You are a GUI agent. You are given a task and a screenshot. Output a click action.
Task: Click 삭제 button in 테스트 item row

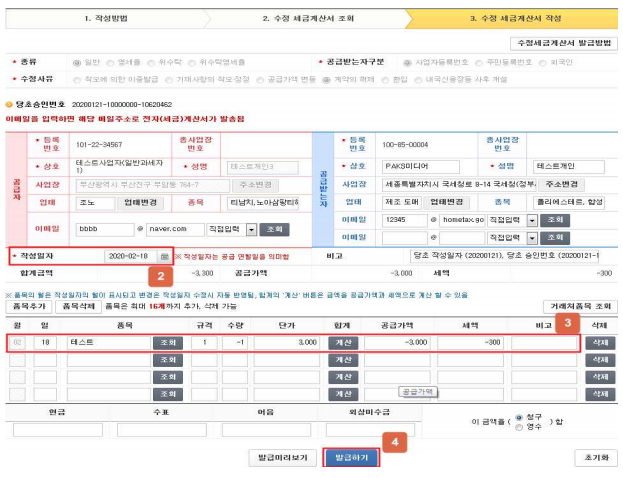pos(600,343)
